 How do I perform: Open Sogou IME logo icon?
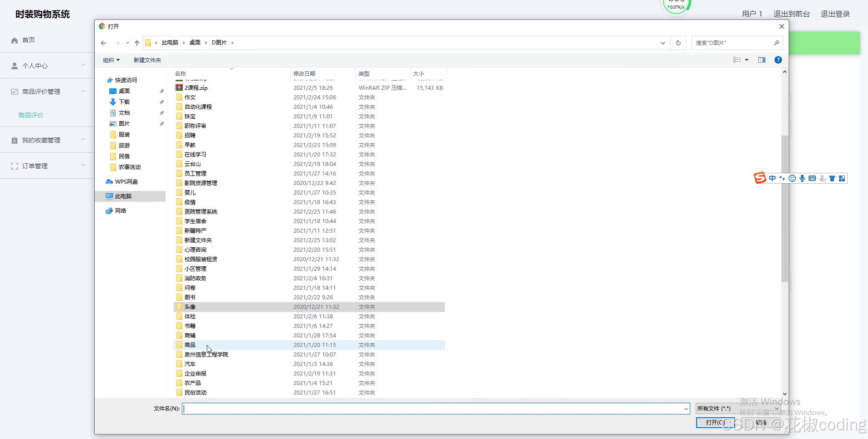tap(760, 178)
